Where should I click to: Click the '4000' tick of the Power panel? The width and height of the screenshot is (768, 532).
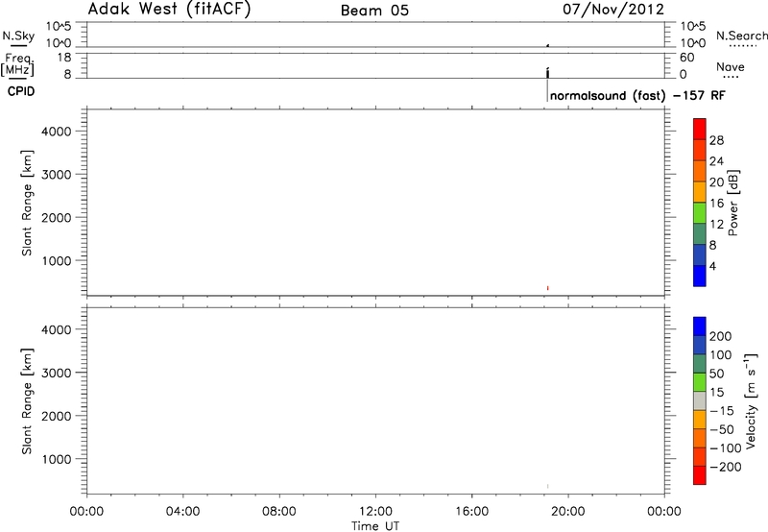coord(56,132)
